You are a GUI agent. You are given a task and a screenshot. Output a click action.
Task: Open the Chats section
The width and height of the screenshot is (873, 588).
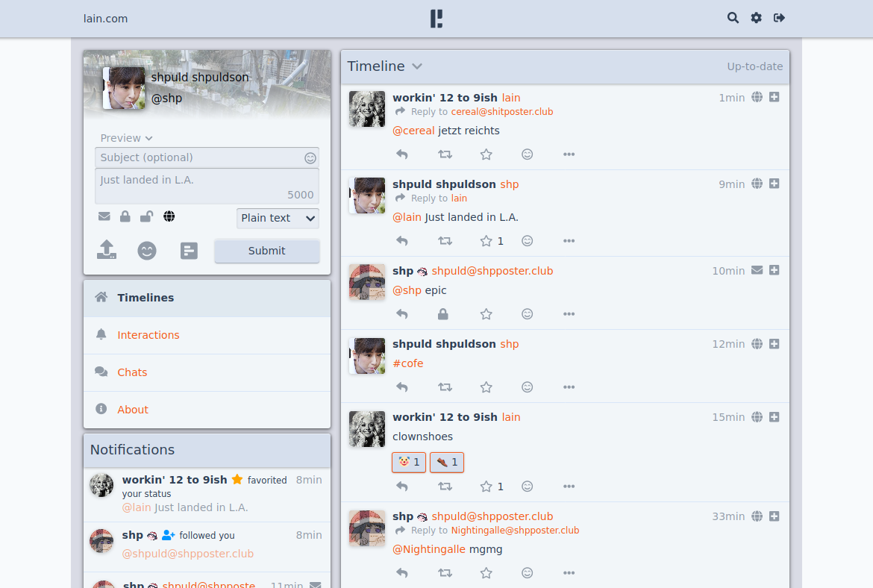coord(132,372)
